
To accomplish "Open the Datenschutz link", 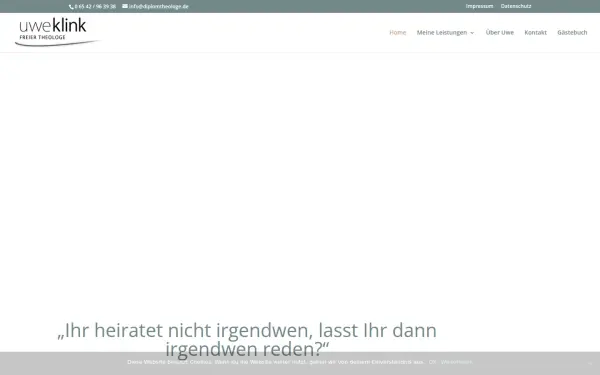I will point(516,6).
